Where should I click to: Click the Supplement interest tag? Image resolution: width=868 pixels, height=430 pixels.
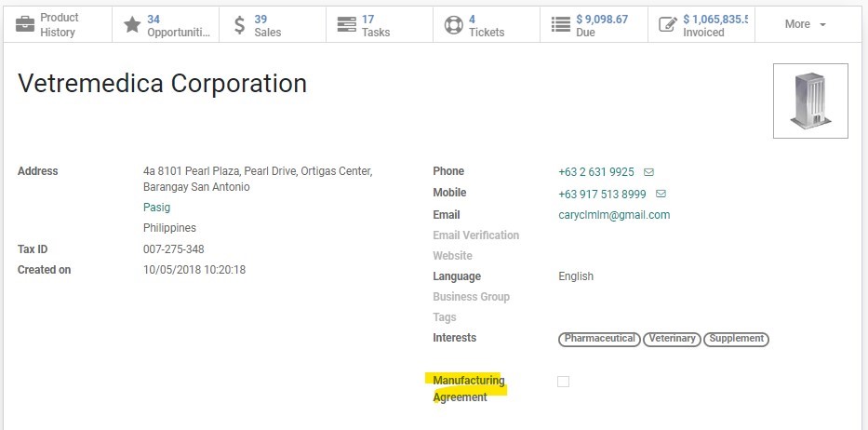click(x=736, y=339)
